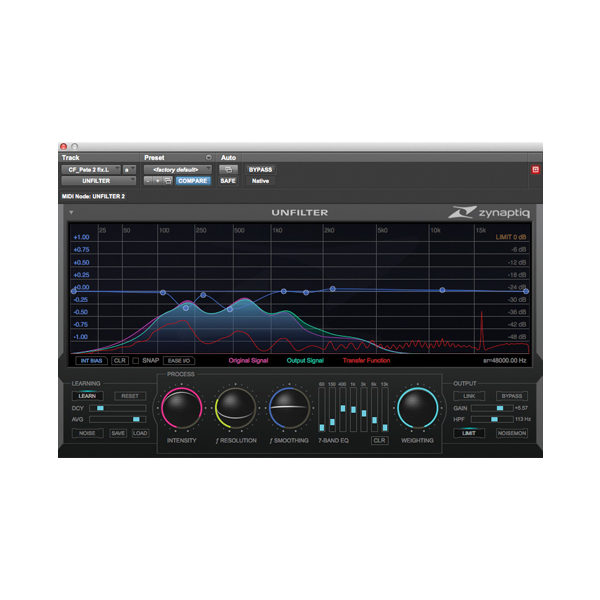Toggle the INT BIAS mode
Screen dimensions: 600x600
click(x=91, y=360)
